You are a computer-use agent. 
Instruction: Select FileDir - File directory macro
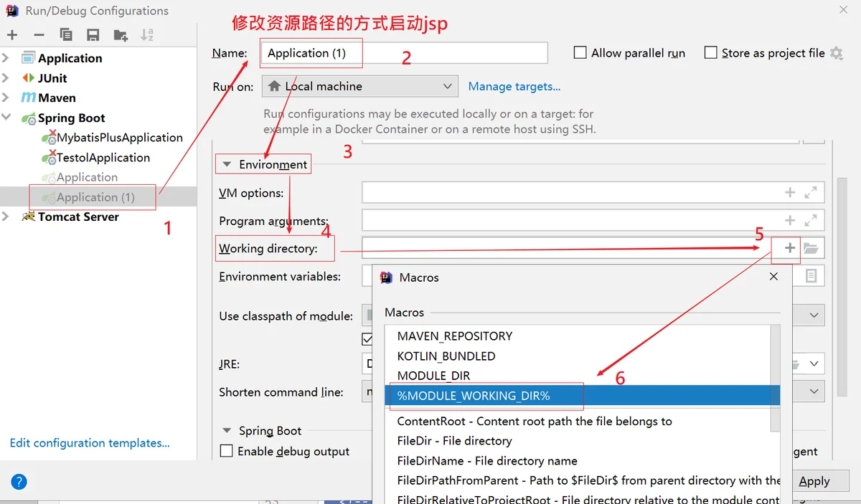[454, 441]
